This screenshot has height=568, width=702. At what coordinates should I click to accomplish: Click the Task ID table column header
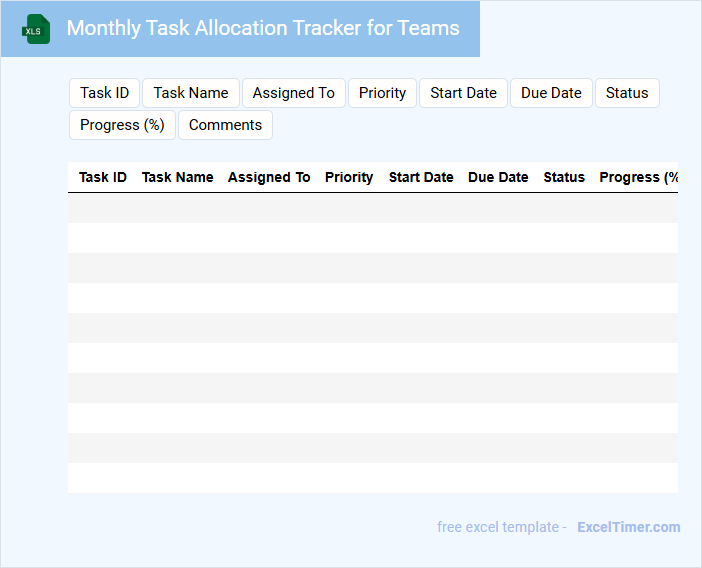[x=103, y=177]
